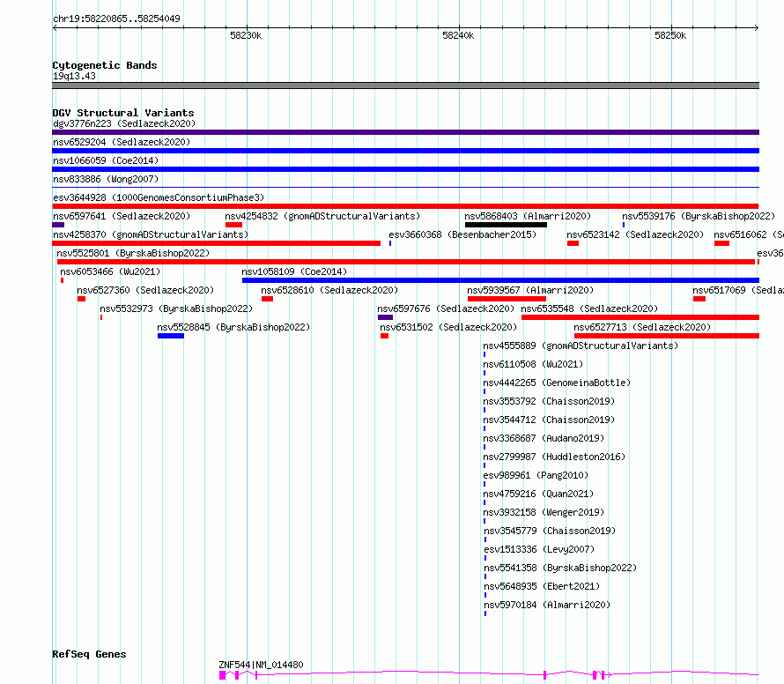
Task: Click the RefSeq Genes track title
Action: (89, 655)
